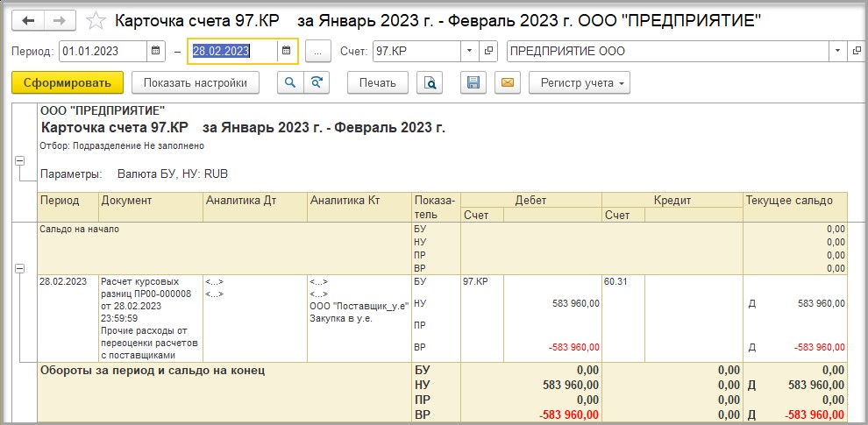Click the Сальдо на начало row label
Image resolution: width=868 pixels, height=425 pixels.
79,229
